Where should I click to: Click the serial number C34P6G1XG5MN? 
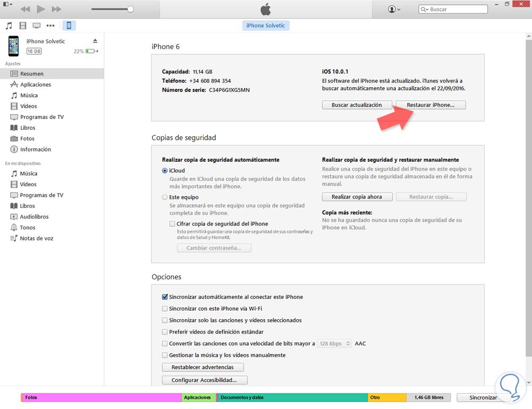(229, 90)
